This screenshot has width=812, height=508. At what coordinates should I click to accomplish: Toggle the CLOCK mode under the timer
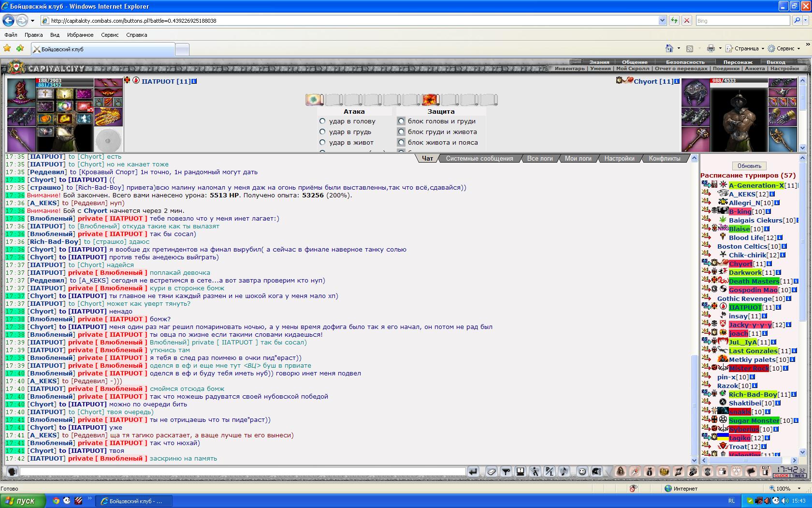pos(781,476)
